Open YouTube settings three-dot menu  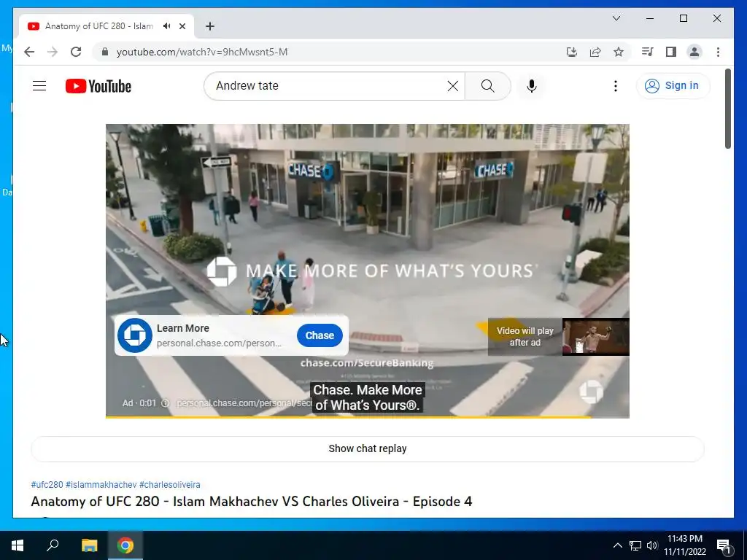[616, 86]
